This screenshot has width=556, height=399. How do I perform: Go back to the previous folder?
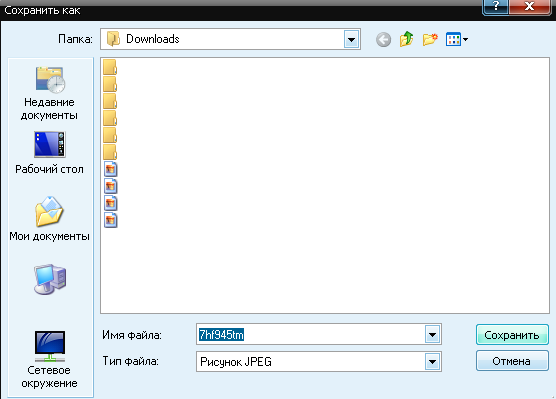point(383,39)
